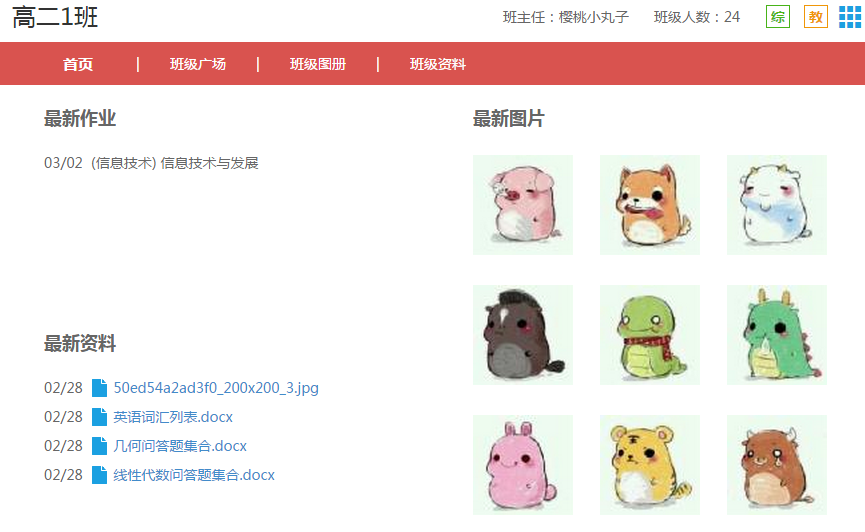865x532 pixels.
Task: Click file icon beside 英语词汇列表.docx
Action: [99, 417]
